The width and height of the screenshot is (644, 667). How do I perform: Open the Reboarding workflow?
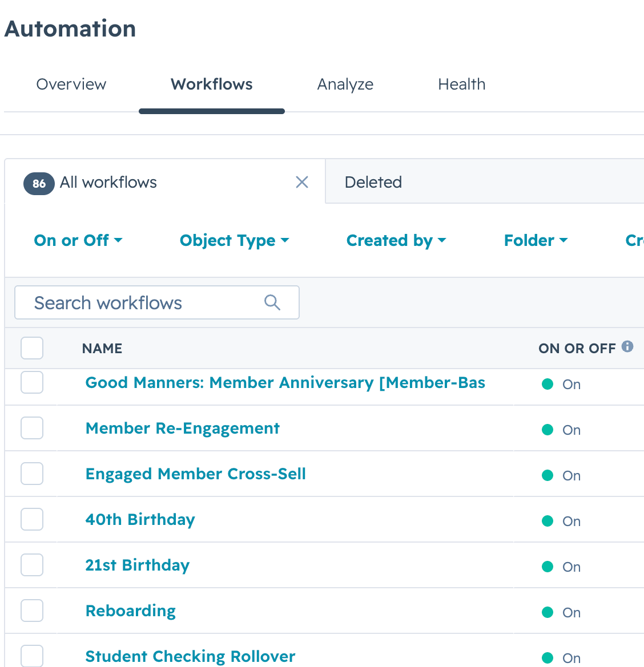coord(131,611)
